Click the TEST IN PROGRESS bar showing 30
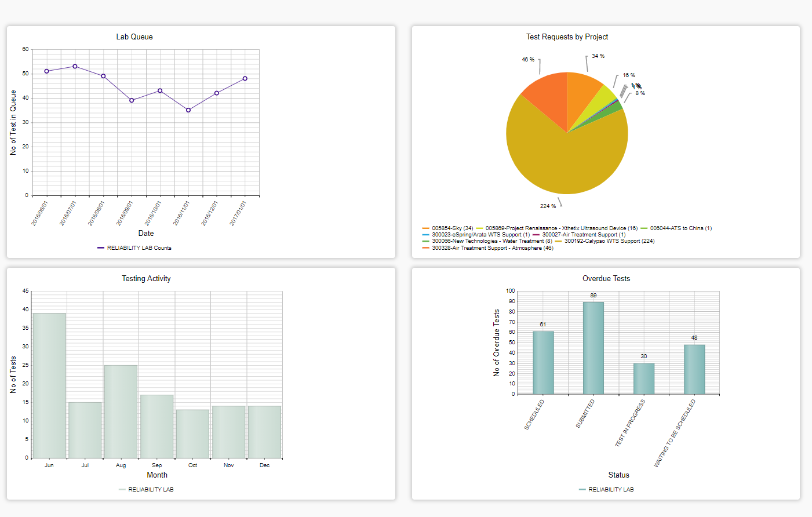This screenshot has width=812, height=517. (644, 379)
